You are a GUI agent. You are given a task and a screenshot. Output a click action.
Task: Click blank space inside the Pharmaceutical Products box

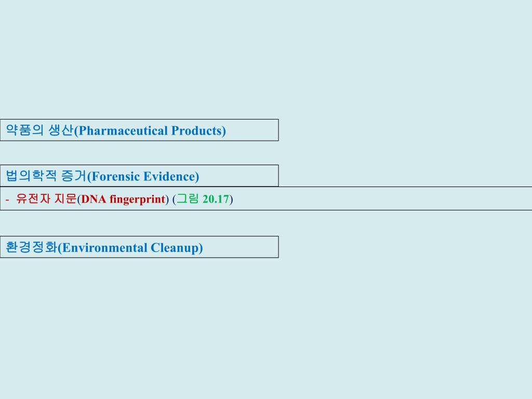252,130
